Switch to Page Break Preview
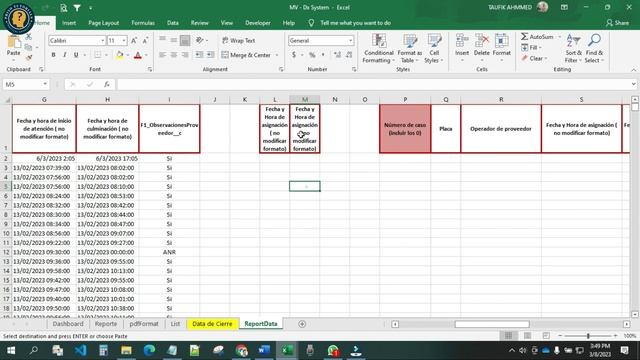 point(546,336)
